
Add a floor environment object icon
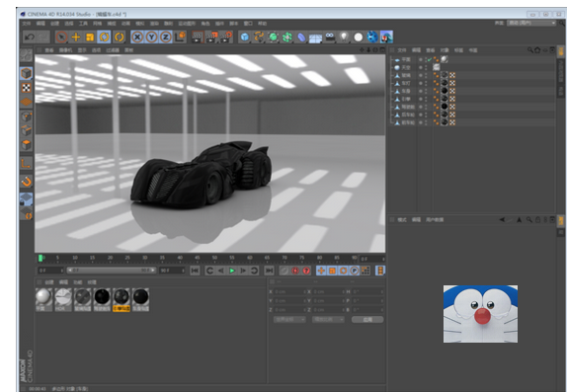click(x=315, y=38)
